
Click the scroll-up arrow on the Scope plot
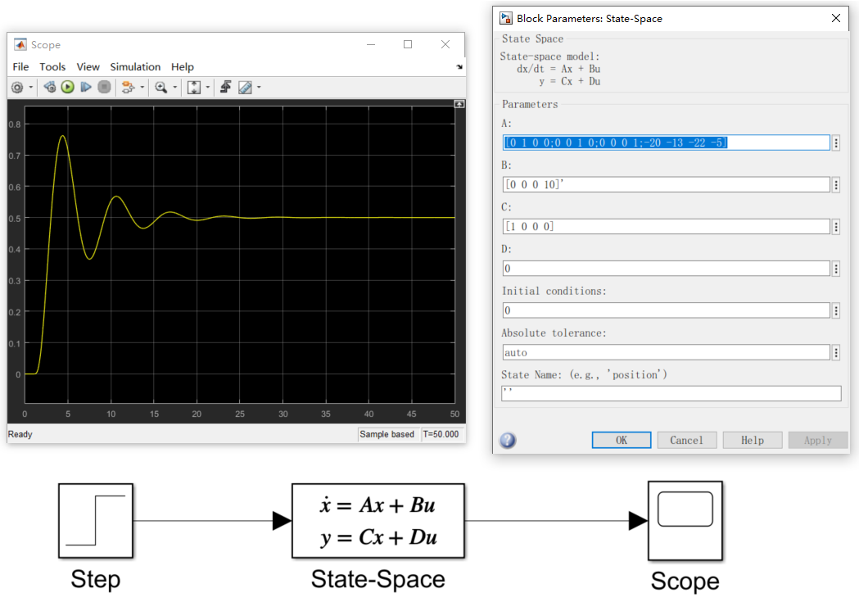click(x=459, y=103)
